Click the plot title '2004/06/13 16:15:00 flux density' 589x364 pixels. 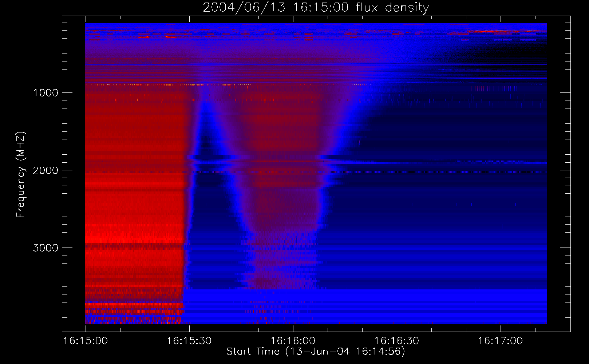316,8
